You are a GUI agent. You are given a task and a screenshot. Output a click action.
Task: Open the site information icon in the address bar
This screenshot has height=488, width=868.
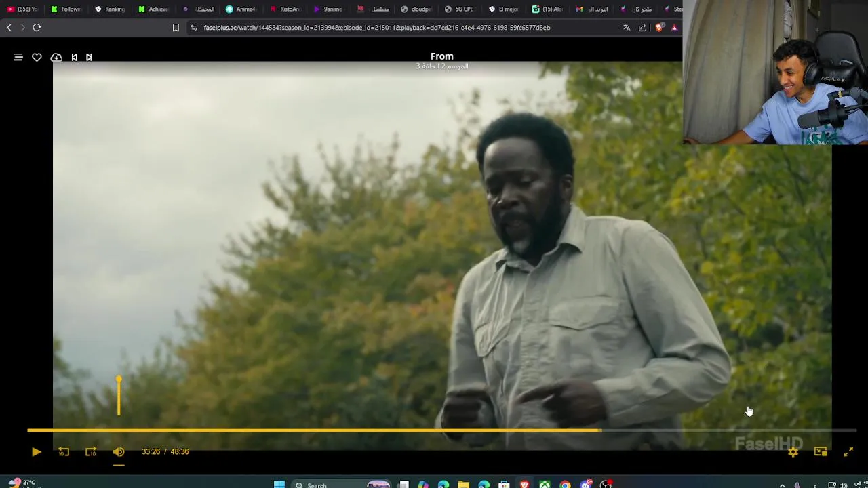(x=193, y=28)
